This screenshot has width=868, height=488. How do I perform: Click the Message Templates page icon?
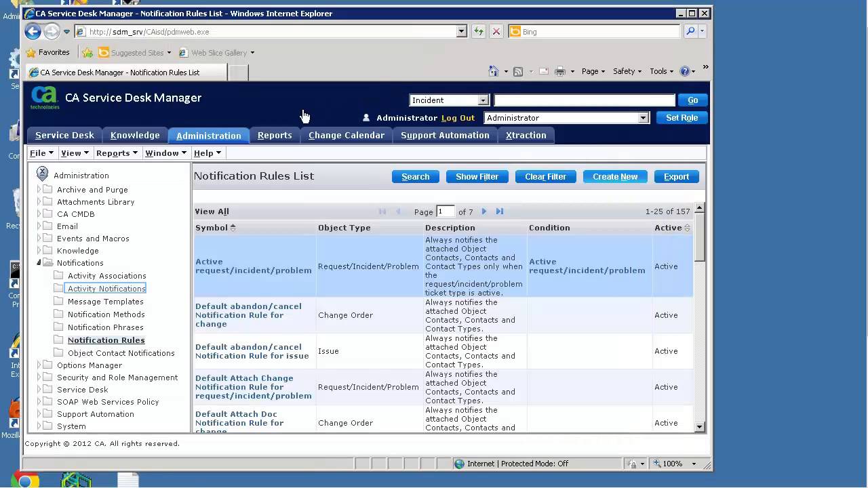[x=59, y=301]
